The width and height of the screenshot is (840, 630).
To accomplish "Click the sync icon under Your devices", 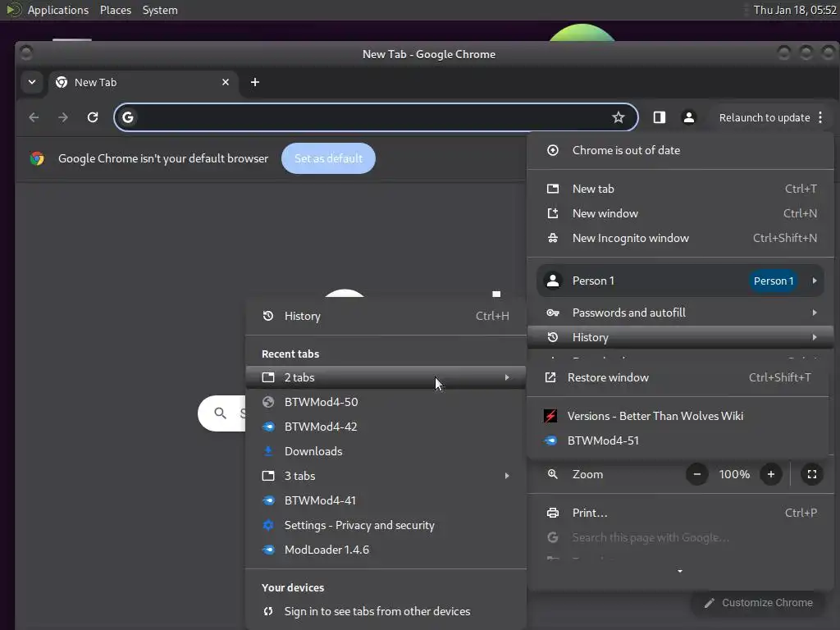I will 268,611.
